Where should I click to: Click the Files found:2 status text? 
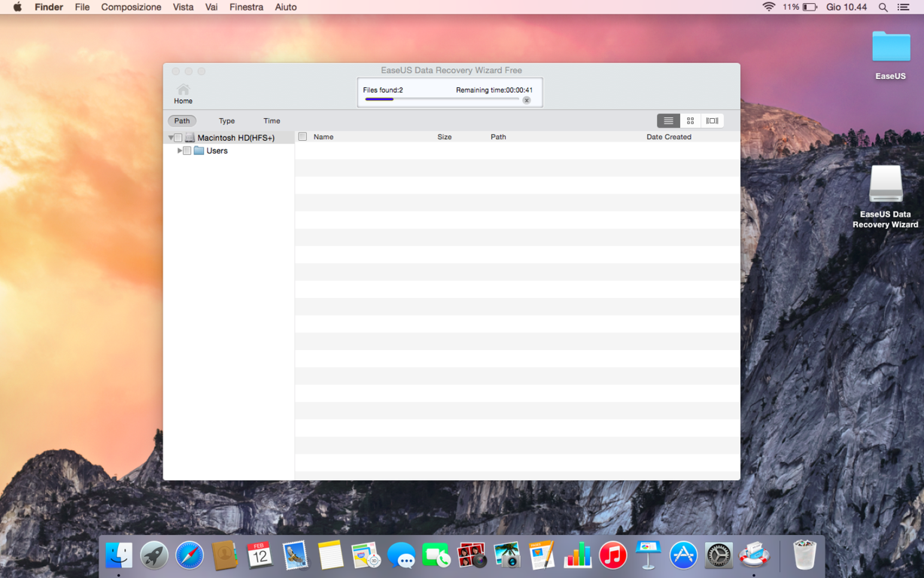pyautogui.click(x=383, y=90)
